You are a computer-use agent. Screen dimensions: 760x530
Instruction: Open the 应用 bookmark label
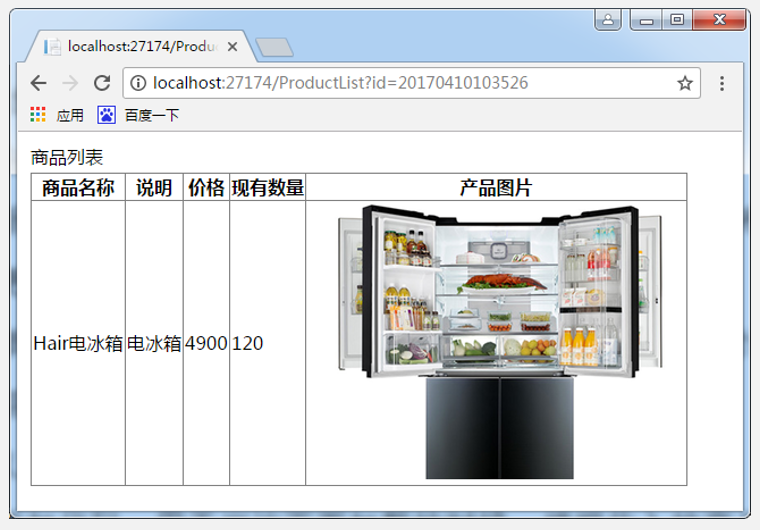point(70,115)
